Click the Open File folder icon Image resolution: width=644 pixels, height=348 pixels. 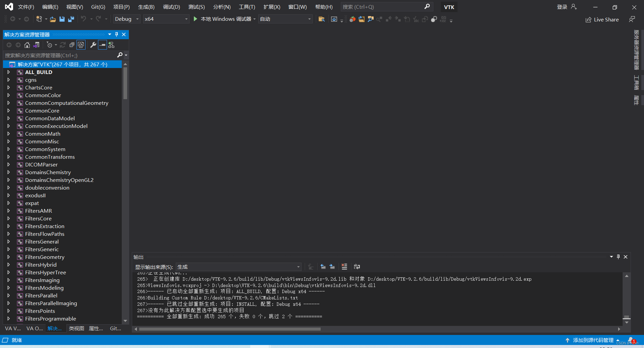pyautogui.click(x=53, y=19)
